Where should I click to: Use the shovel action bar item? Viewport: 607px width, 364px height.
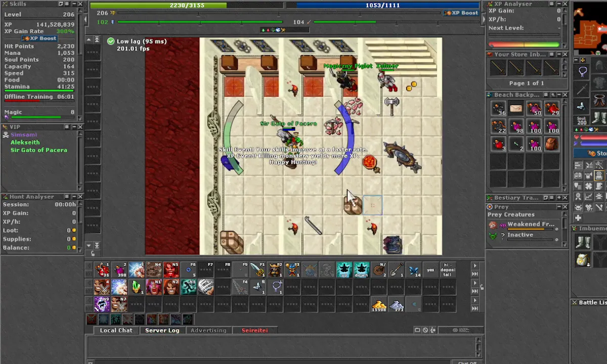click(397, 269)
